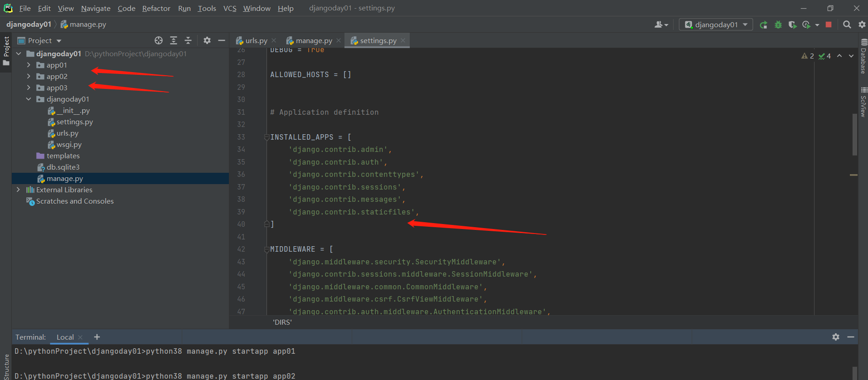Open IDE settings gear in toolbar
This screenshot has height=380, width=868.
point(862,24)
